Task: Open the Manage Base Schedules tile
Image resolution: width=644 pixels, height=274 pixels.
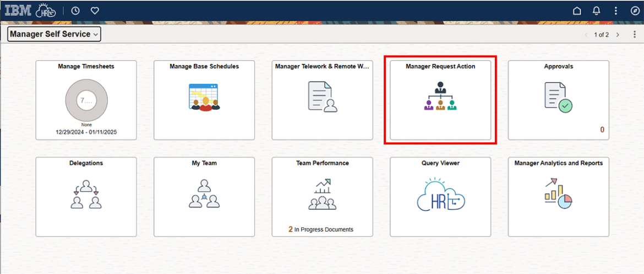Action: click(x=204, y=100)
